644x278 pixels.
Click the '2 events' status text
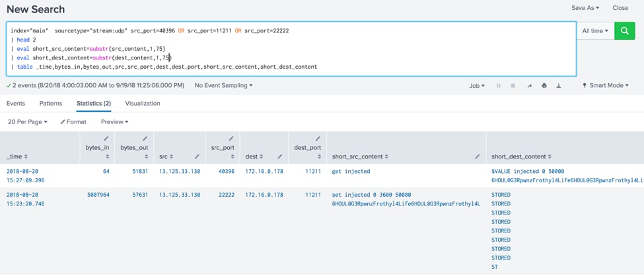click(95, 85)
